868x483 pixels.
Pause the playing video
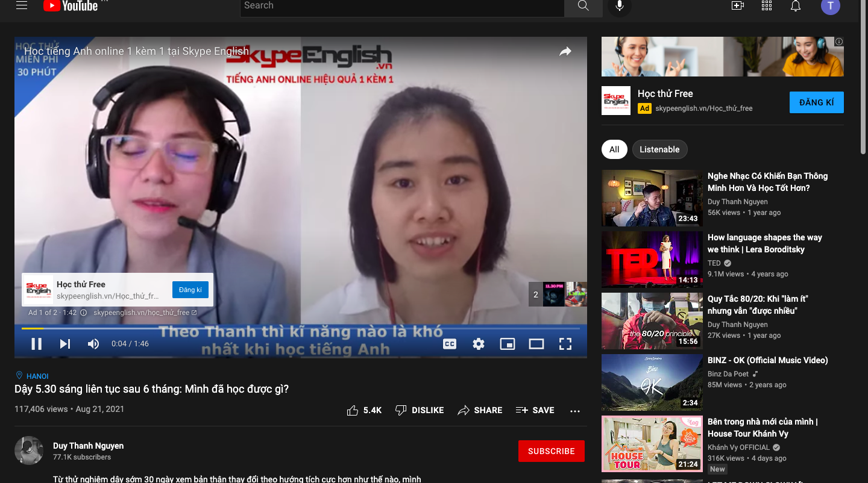(x=36, y=344)
